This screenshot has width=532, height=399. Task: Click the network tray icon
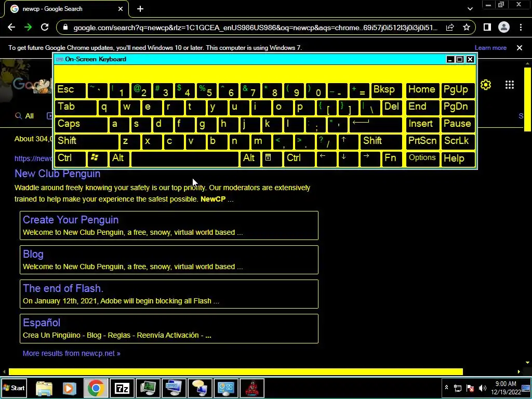tap(458, 388)
